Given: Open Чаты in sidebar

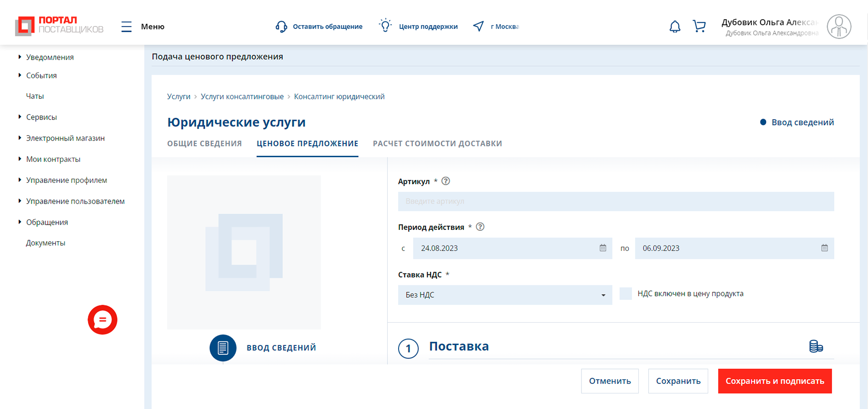Looking at the screenshot, I should pos(35,96).
